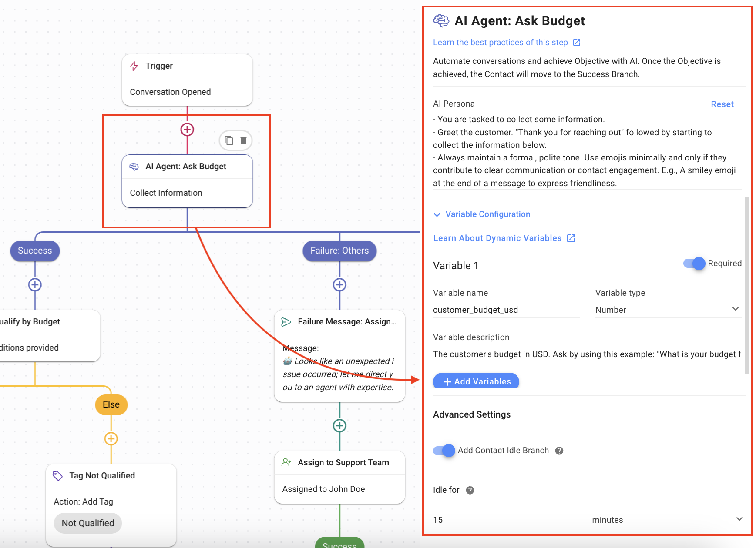
Task: Click help icon next to Idle for
Action: click(x=470, y=491)
